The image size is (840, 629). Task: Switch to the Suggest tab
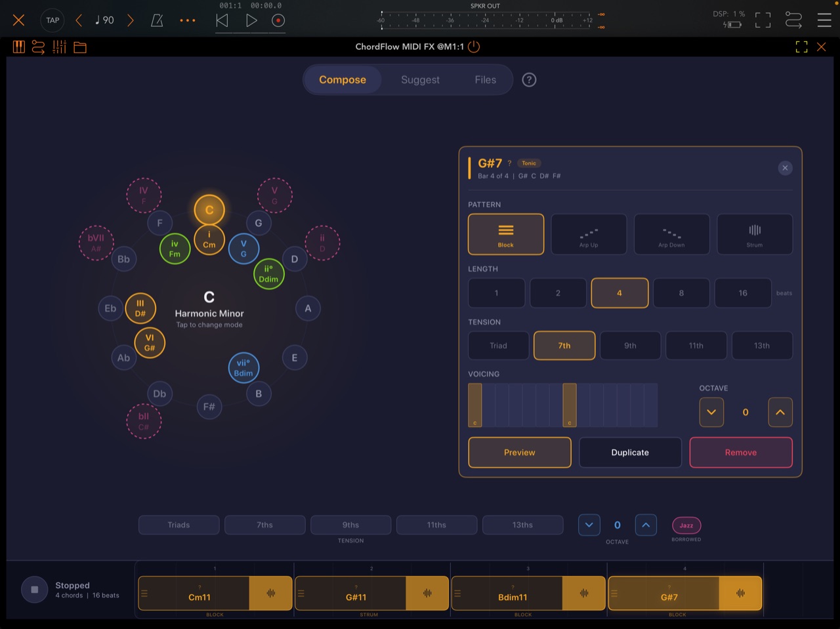420,79
